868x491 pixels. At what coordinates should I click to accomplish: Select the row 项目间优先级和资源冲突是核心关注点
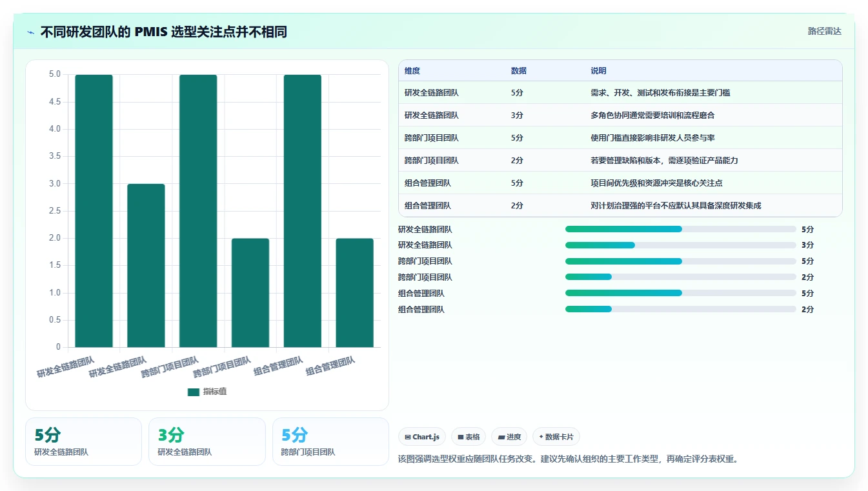[620, 183]
